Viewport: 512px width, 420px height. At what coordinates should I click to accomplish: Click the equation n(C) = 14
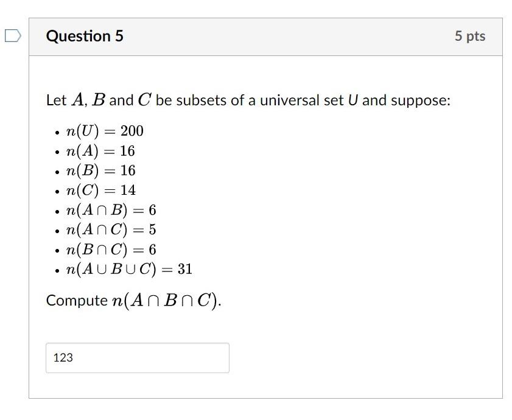[x=101, y=190]
